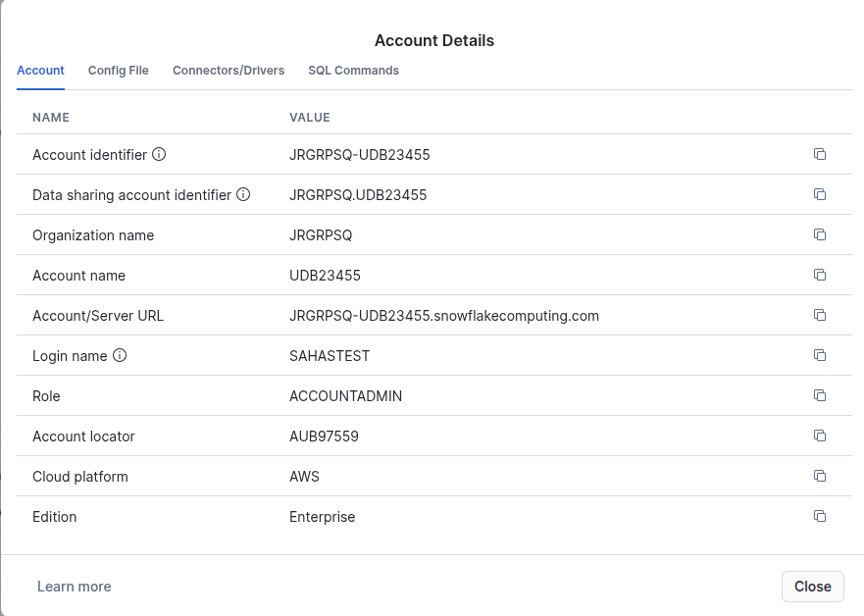Copy the Data sharing account identifier
The height and width of the screenshot is (616, 864).
pyautogui.click(x=820, y=194)
